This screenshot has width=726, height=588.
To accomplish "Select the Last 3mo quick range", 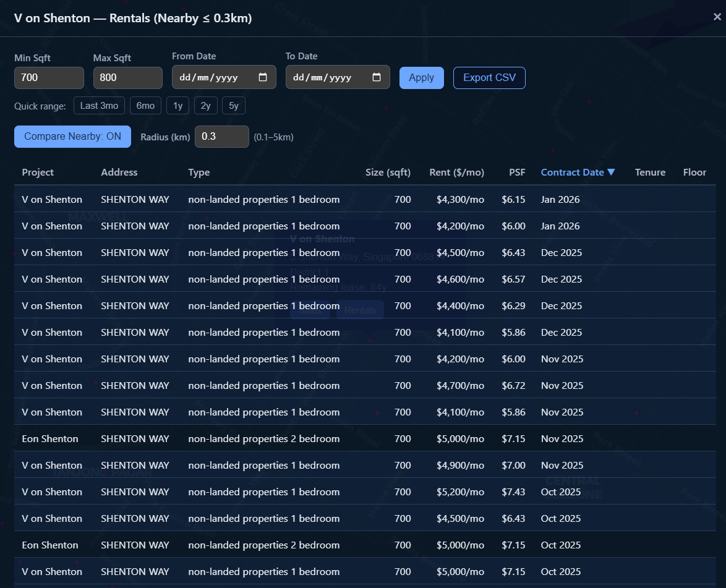I will (99, 106).
